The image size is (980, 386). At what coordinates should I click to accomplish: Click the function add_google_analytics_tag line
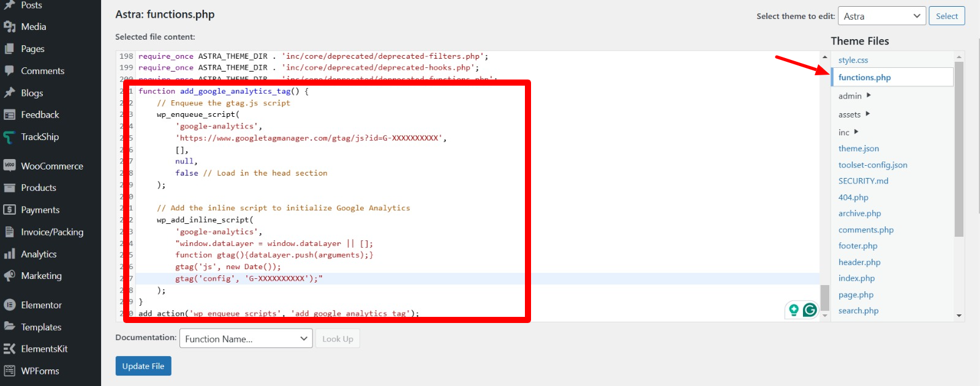coord(224,91)
